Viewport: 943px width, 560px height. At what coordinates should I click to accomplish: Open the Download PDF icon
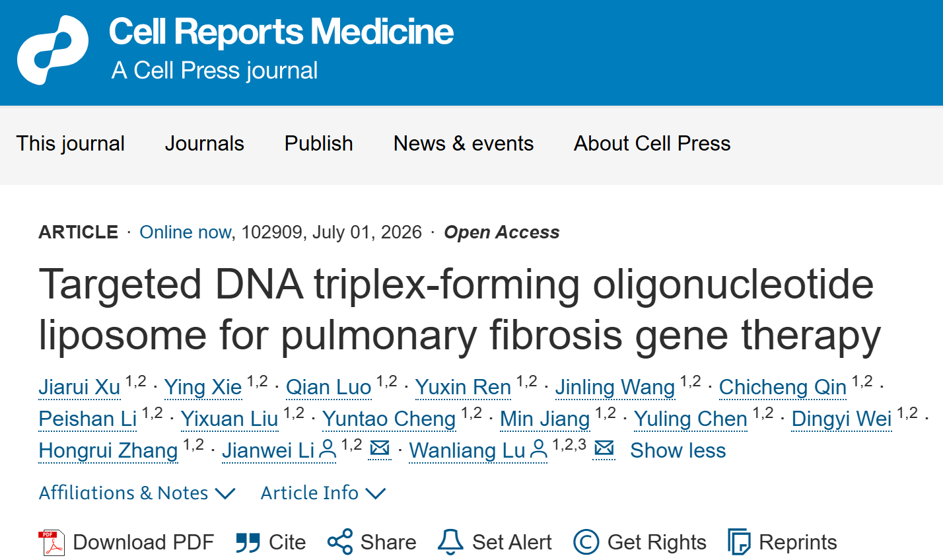pyautogui.click(x=51, y=543)
